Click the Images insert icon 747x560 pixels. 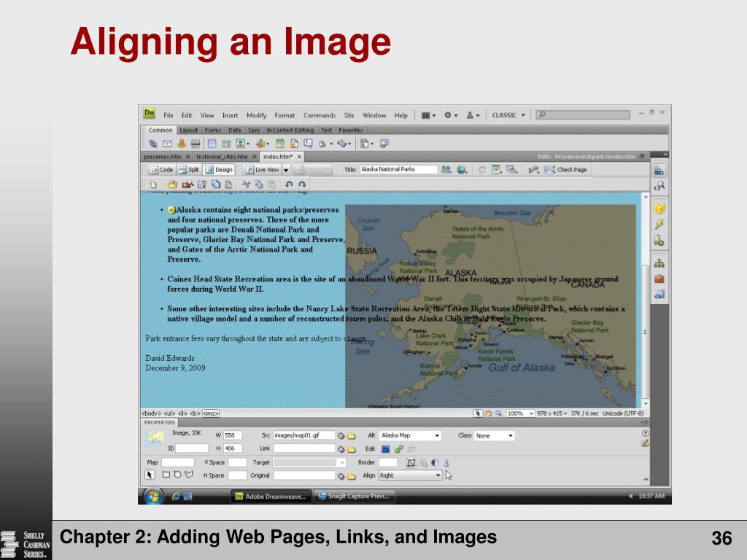[242, 144]
